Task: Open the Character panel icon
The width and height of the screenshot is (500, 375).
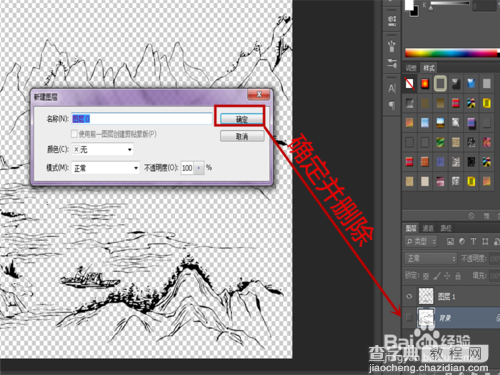Action: click(392, 89)
